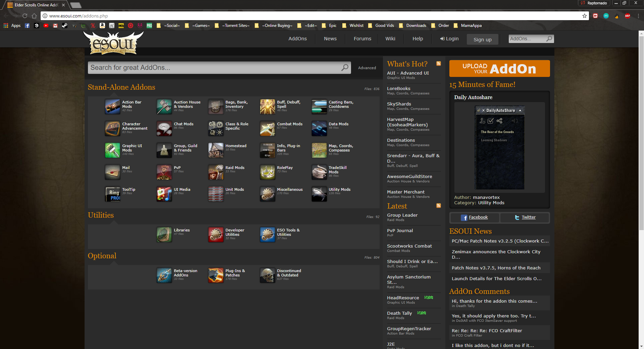
Task: Open the Auction House & Vendors icon
Action: click(x=164, y=107)
